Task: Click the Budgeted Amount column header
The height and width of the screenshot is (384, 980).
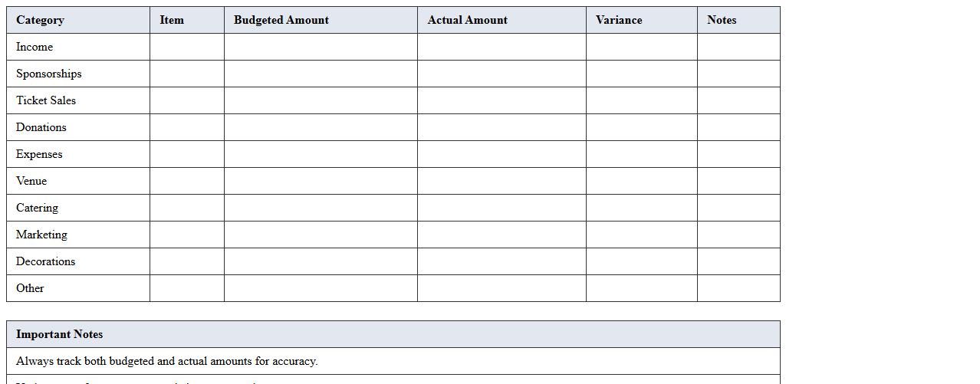Action: point(281,20)
